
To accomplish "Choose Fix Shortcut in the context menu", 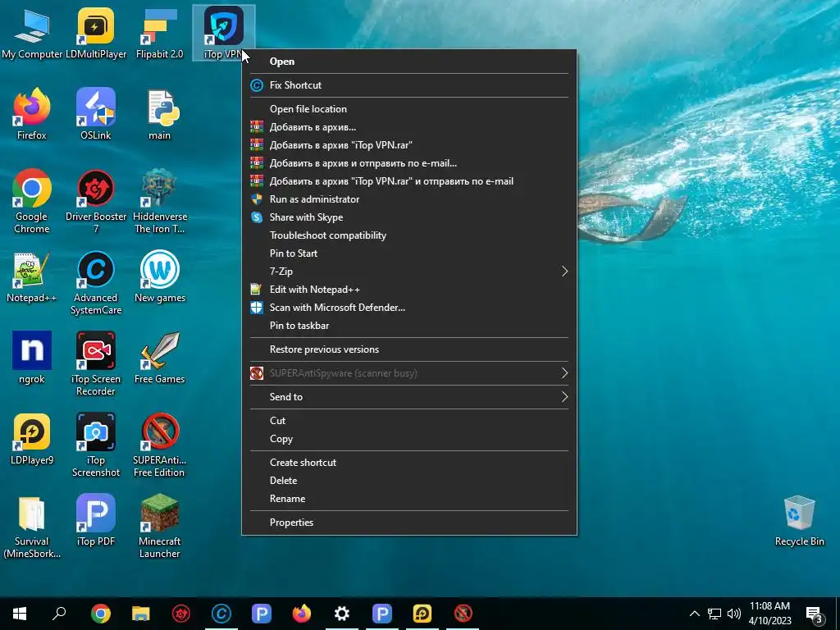I will (x=409, y=85).
